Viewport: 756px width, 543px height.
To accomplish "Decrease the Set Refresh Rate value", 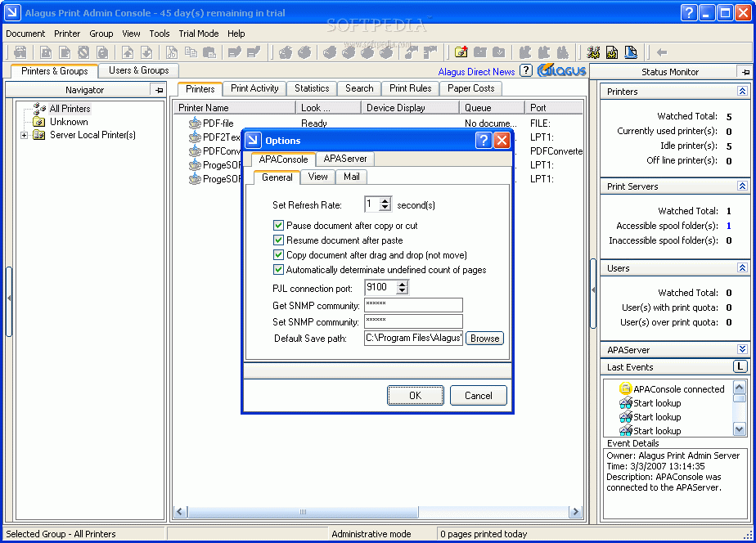I will [385, 208].
